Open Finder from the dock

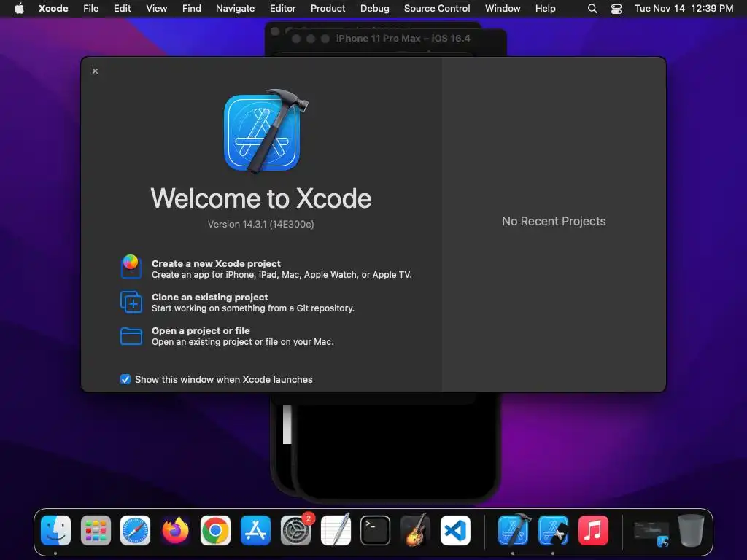coord(55,531)
